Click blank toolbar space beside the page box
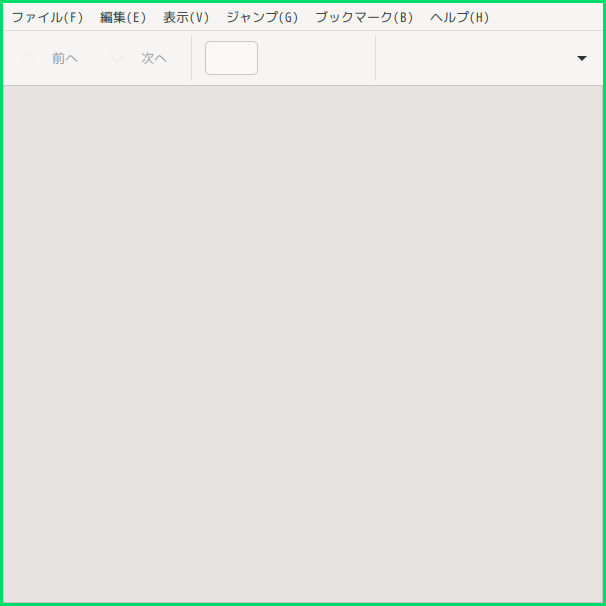This screenshot has height=606, width=606. tap(315, 58)
